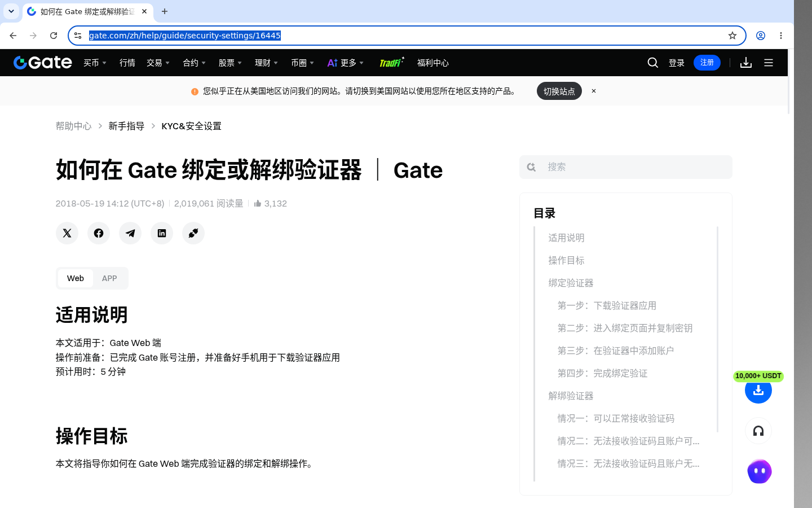
Task: Jump to 第三步：在验证器中添加账户
Action: click(616, 351)
